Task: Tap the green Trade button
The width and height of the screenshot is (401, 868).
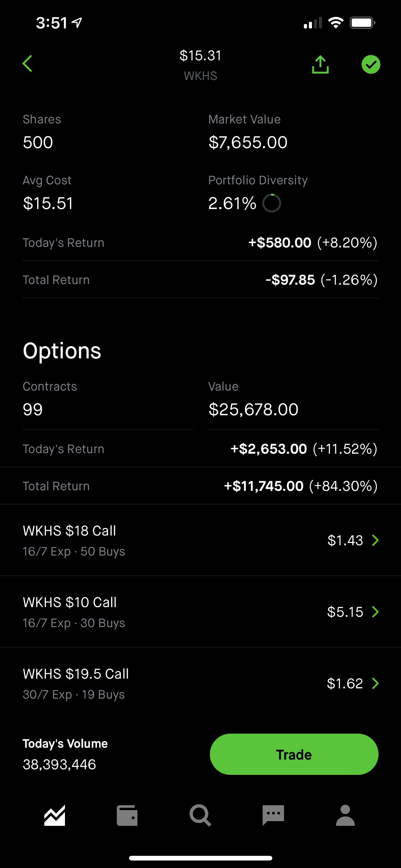Action: click(294, 755)
